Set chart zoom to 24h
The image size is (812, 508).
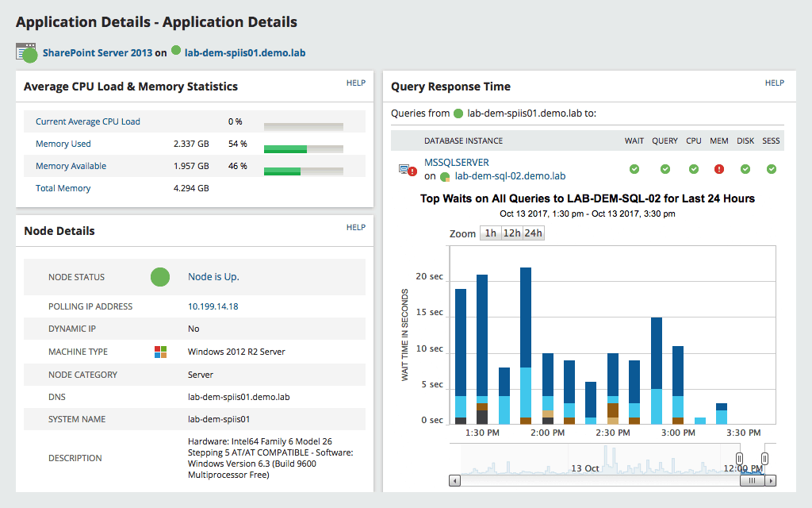(x=534, y=233)
